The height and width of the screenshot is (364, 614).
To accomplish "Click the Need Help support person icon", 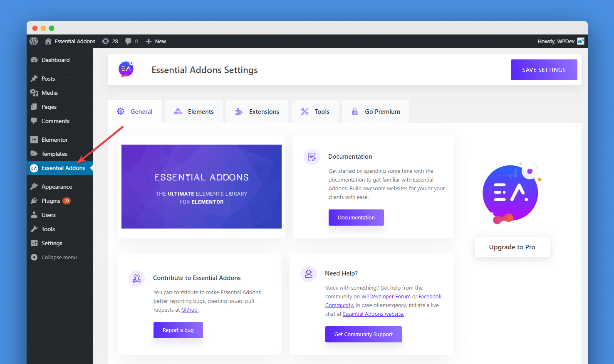I will click(x=309, y=274).
